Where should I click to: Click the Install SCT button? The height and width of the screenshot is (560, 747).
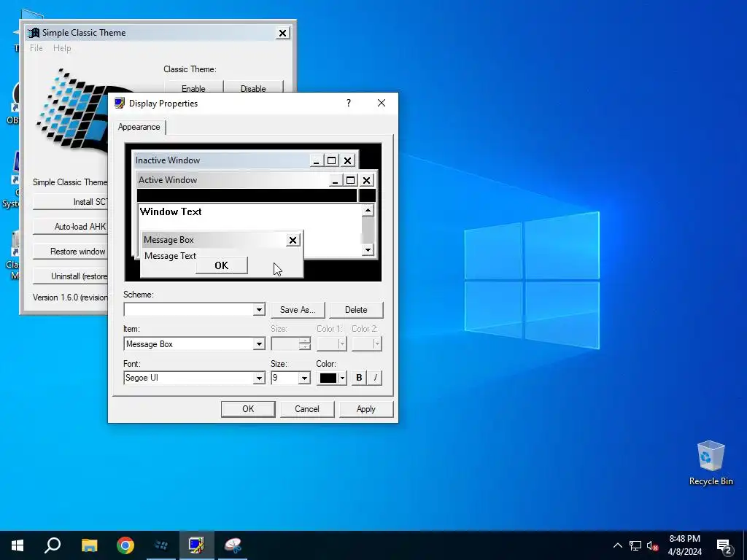tap(71, 202)
